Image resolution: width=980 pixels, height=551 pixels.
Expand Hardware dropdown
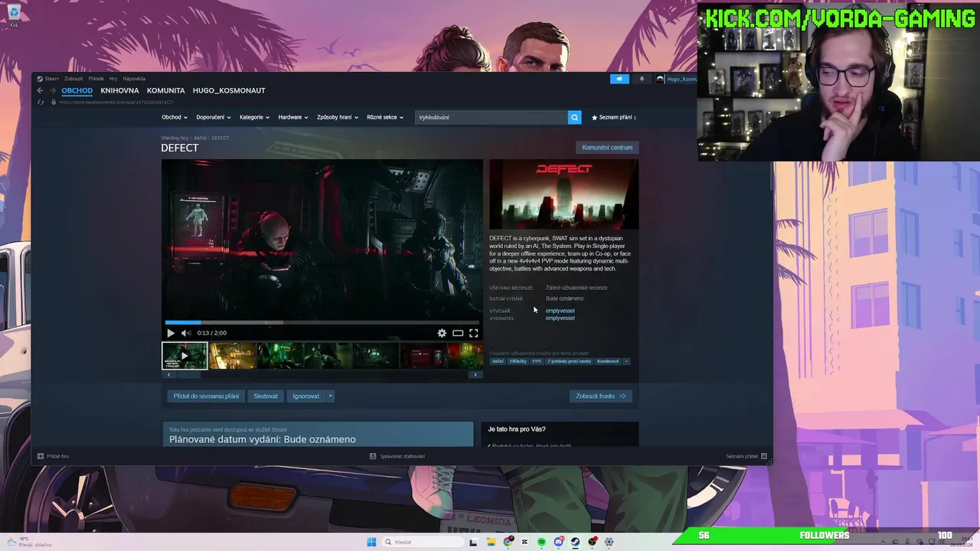(292, 117)
